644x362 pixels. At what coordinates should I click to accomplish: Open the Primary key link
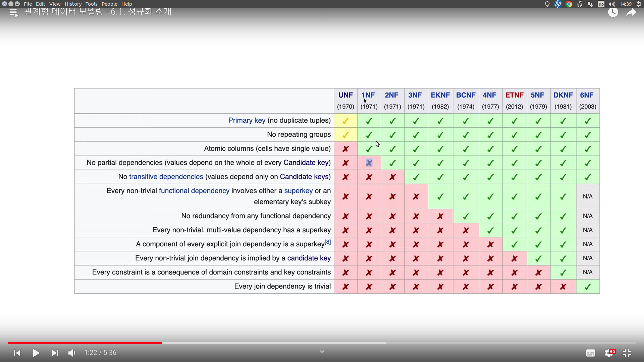tap(247, 120)
